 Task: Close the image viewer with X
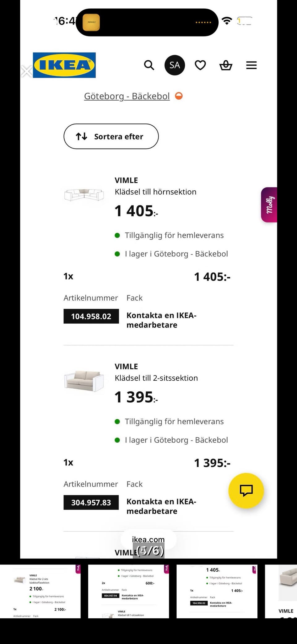pos(26,71)
